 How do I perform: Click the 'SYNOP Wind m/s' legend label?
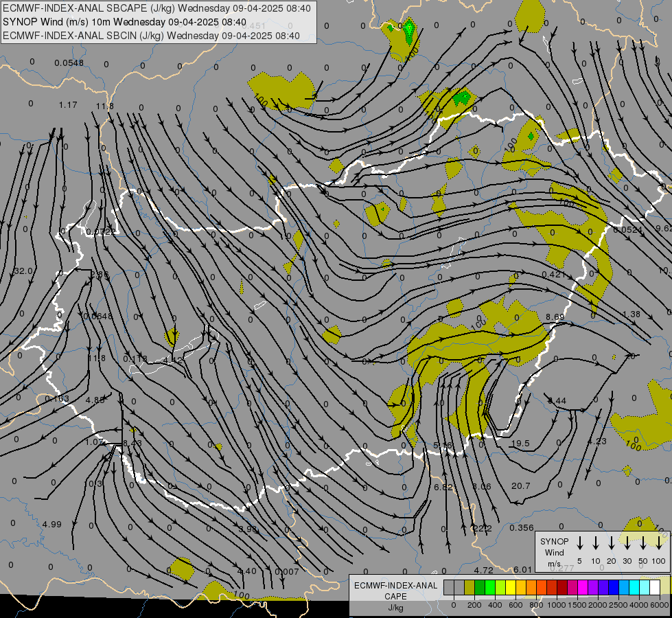pyautogui.click(x=554, y=552)
